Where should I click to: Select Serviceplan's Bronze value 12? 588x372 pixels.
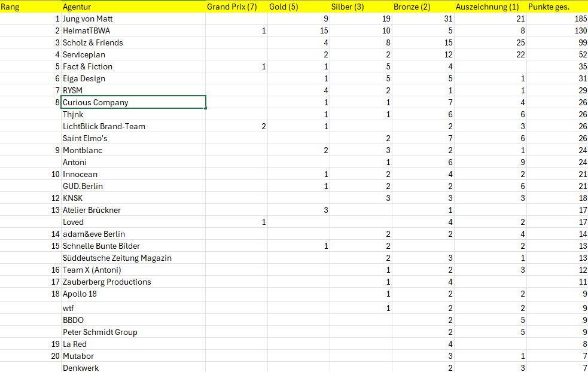[423, 55]
